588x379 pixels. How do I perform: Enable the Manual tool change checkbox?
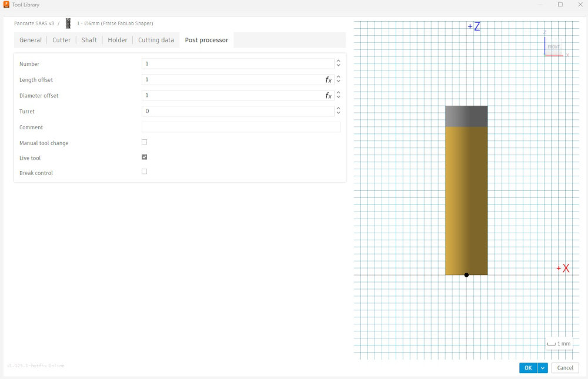(145, 142)
